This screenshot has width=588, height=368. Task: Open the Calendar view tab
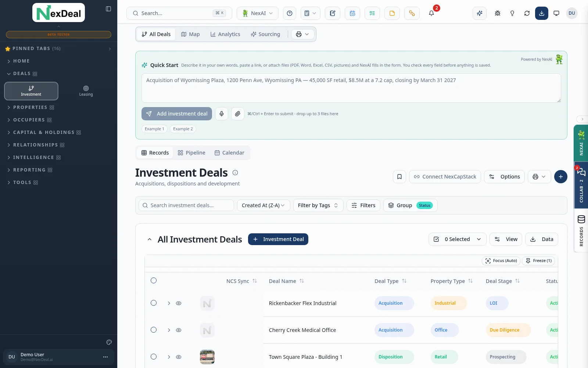tap(229, 153)
